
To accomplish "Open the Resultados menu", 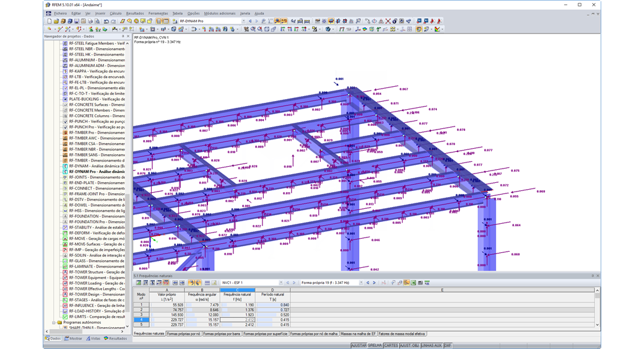I will point(135,13).
